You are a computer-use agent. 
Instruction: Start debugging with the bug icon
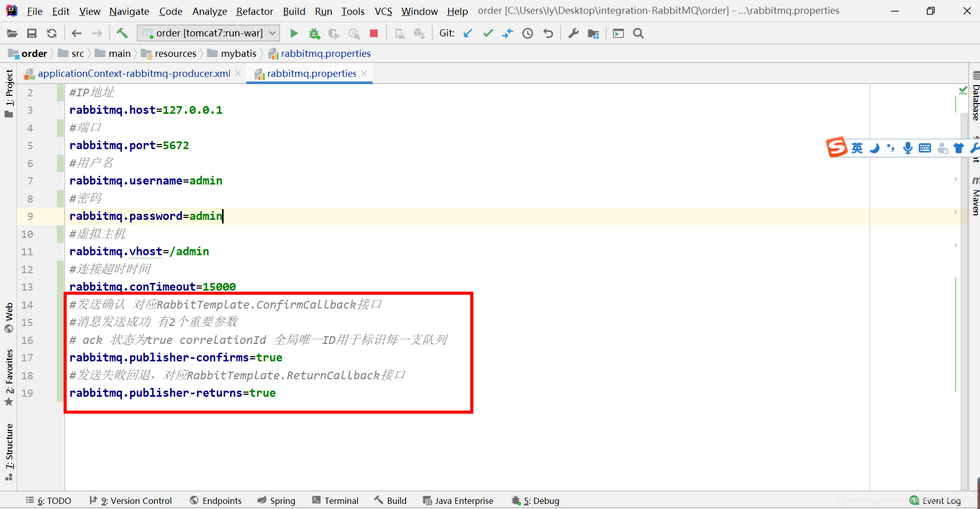tap(314, 33)
